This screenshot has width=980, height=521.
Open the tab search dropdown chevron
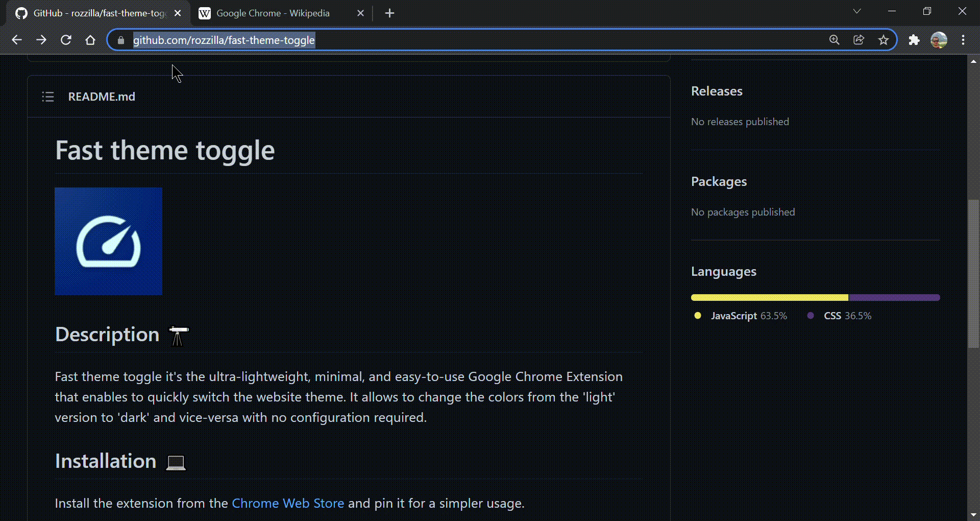[857, 11]
